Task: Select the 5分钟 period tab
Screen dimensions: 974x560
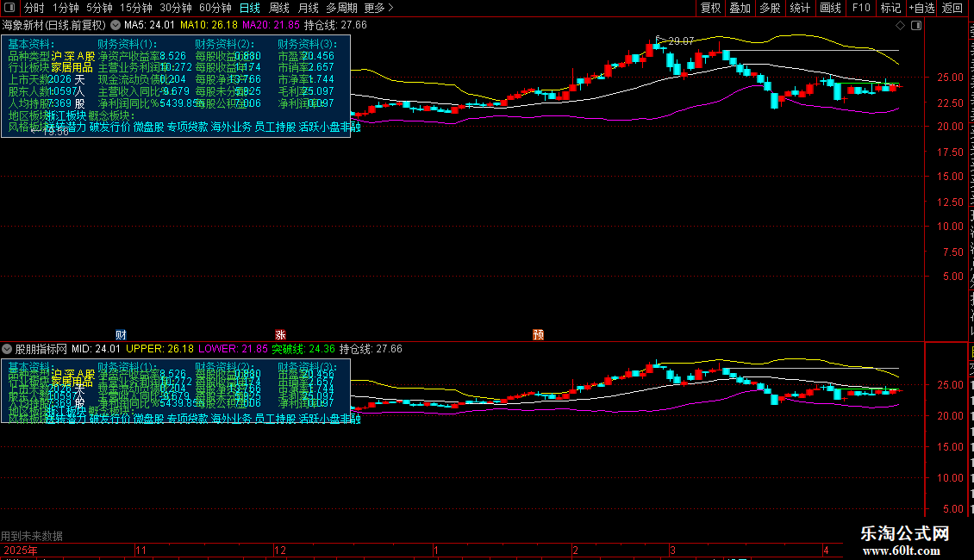Action: coord(99,8)
